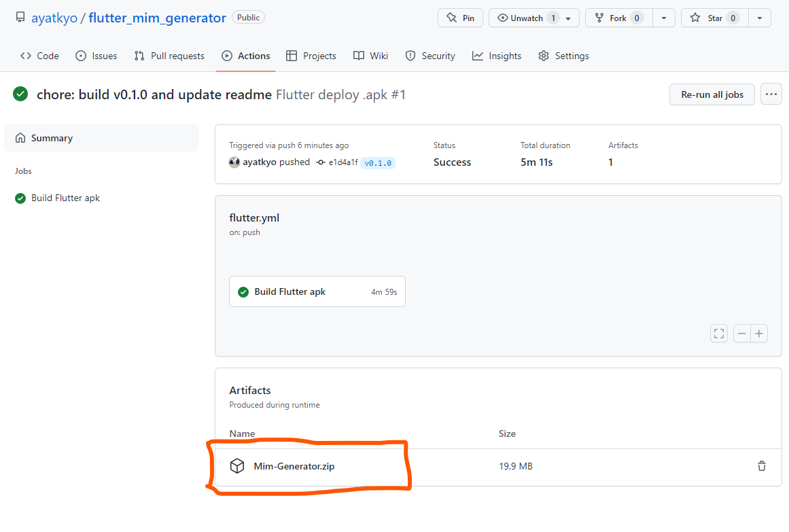Click the 5m 11s total duration value
The height and width of the screenshot is (532, 789).
536,162
